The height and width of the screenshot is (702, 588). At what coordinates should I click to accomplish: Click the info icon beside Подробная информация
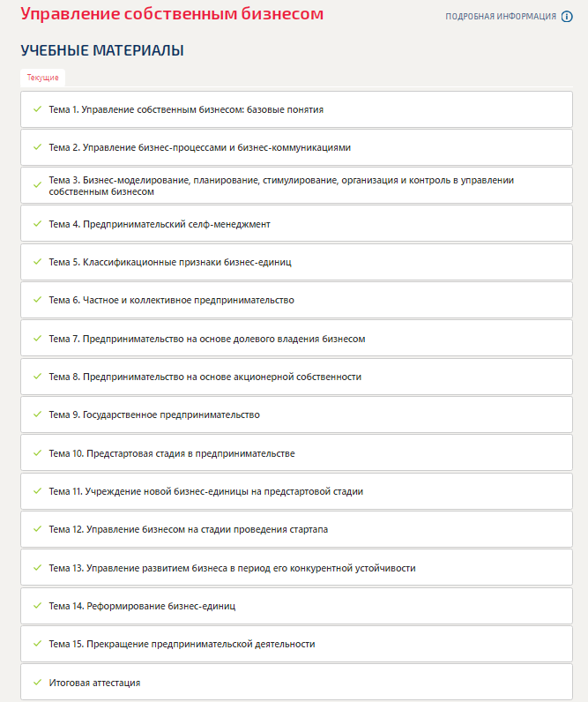[x=567, y=17]
